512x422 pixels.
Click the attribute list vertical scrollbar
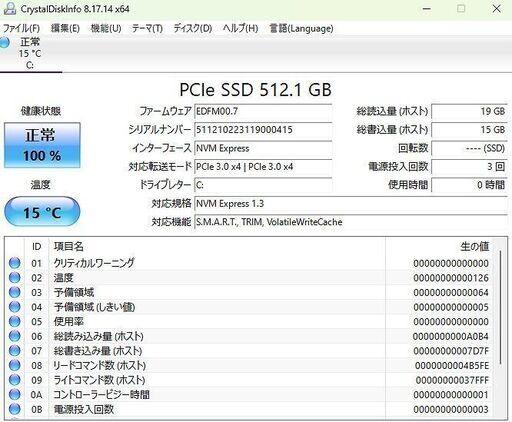(500, 307)
